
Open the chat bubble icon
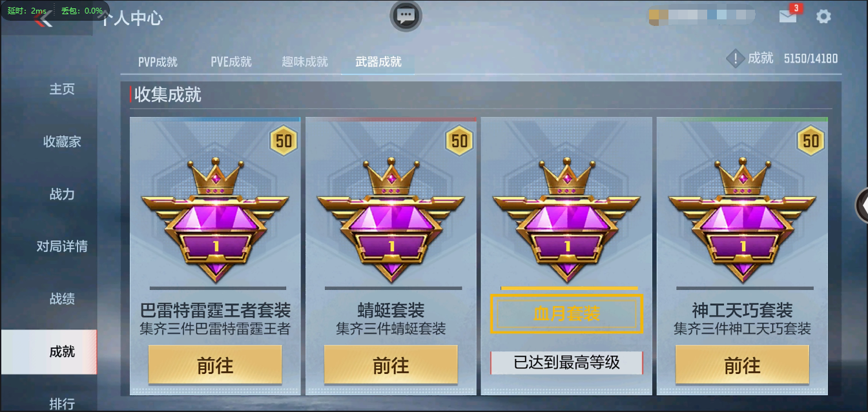tap(406, 15)
